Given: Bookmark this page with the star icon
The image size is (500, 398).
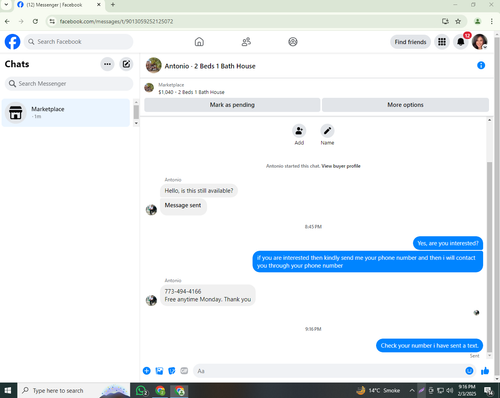Looking at the screenshot, I should coord(458,21).
